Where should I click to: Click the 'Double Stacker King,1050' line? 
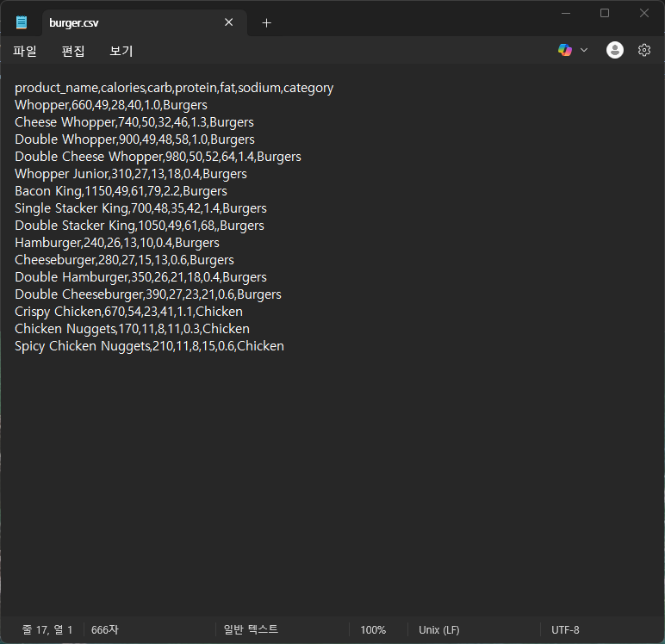[x=139, y=226]
